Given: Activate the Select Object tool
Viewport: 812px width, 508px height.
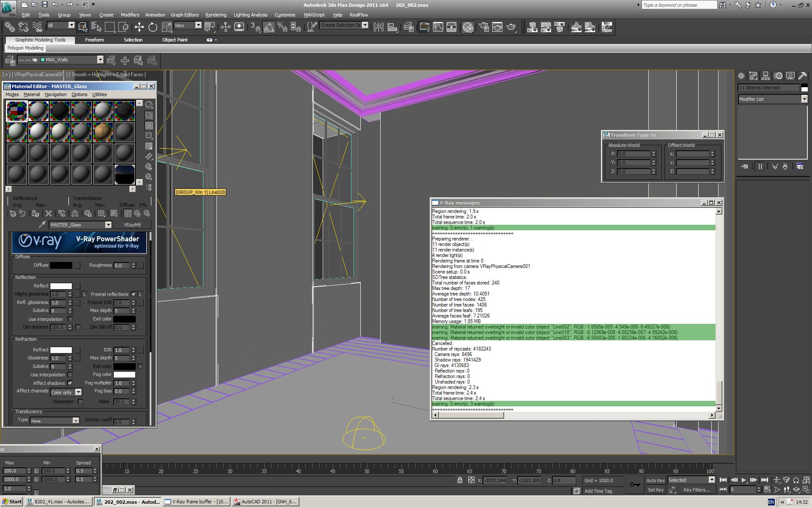Looking at the screenshot, I should [83, 27].
